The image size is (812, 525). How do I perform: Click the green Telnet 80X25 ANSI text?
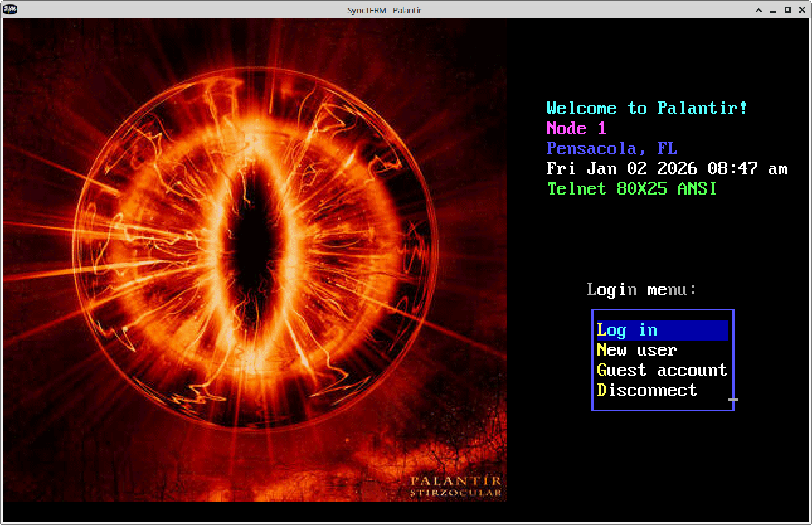pyautogui.click(x=631, y=189)
